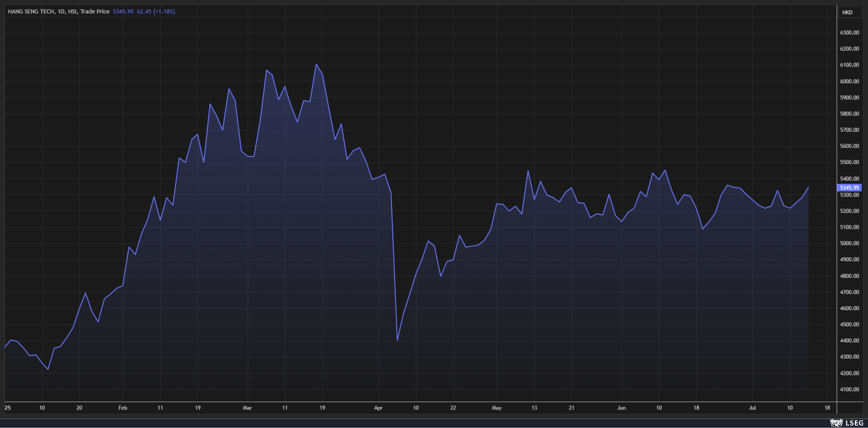Click the Mar label on time axis

pyautogui.click(x=247, y=408)
